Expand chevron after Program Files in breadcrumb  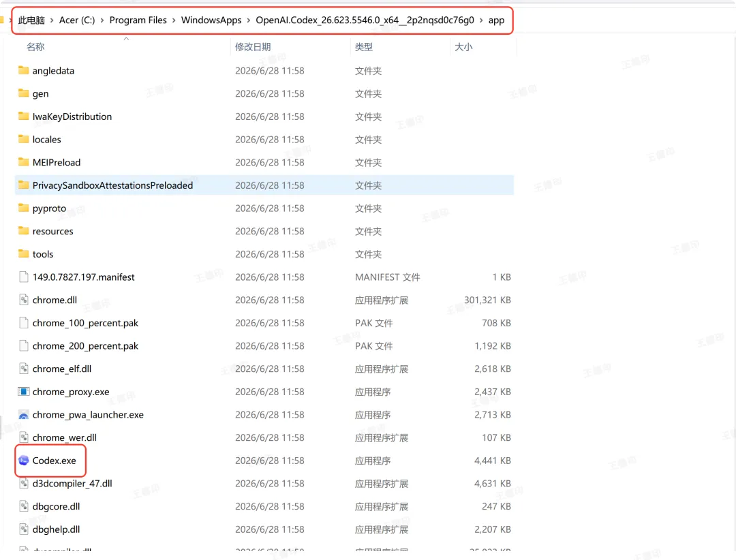click(x=174, y=20)
